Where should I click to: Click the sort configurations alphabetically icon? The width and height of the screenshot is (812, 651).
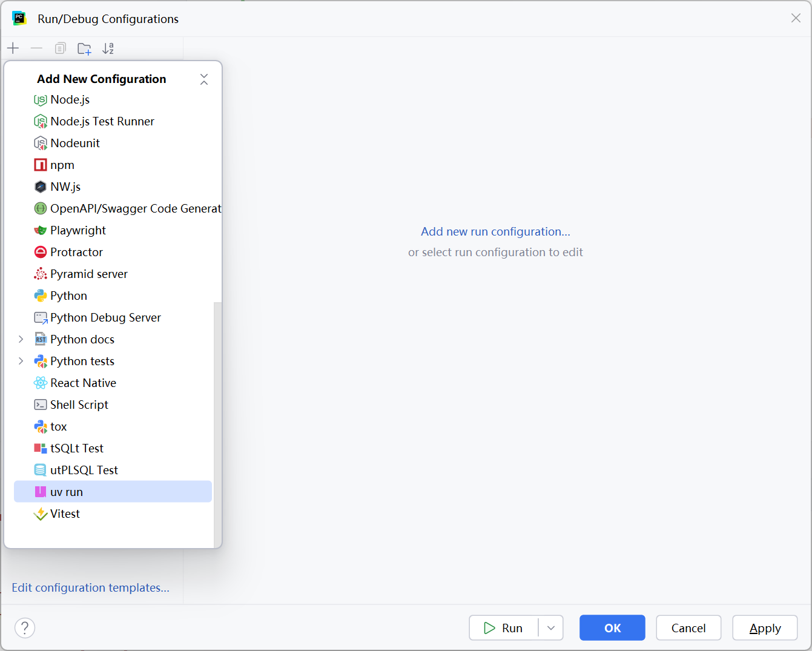(x=108, y=48)
